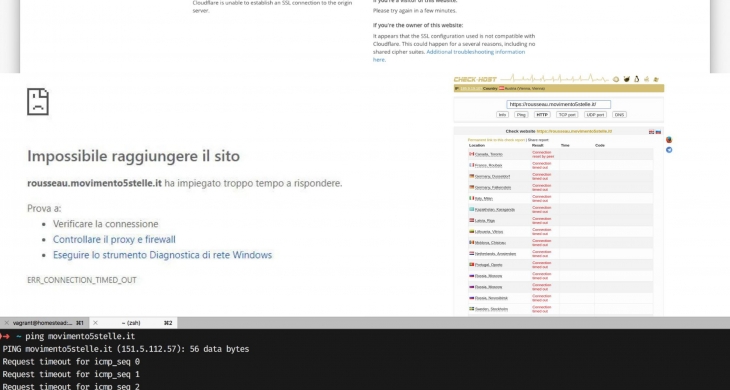Click the UDP port check button

595,114
